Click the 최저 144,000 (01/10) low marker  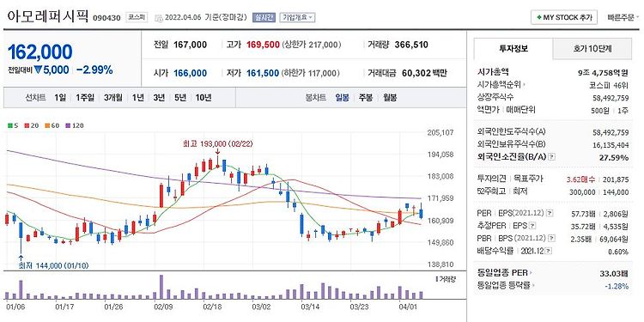53,265
